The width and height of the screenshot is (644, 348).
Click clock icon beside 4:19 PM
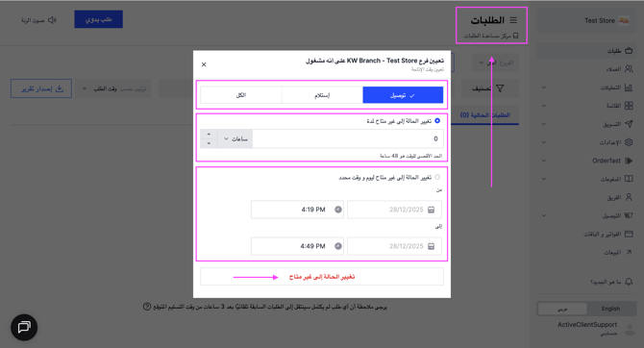point(338,210)
